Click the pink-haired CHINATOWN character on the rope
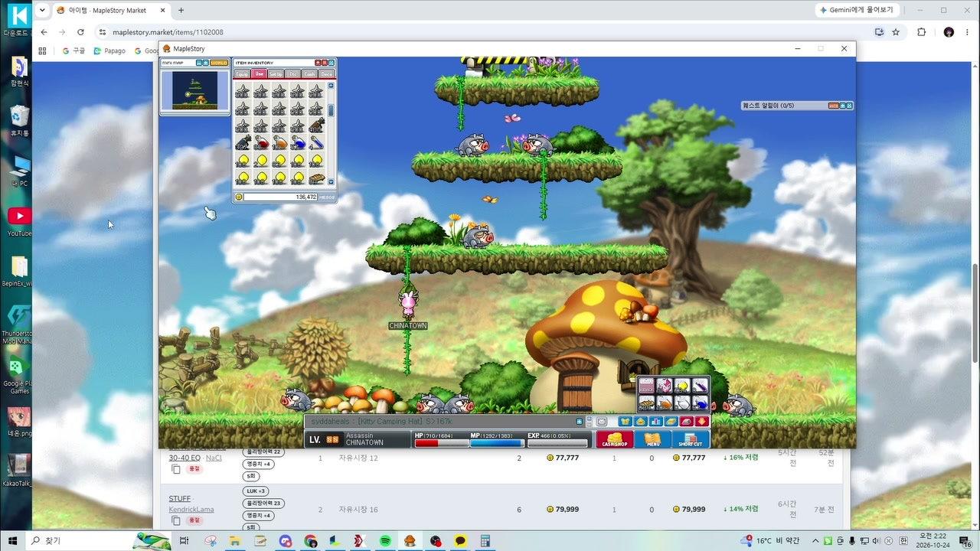This screenshot has height=551, width=980. point(407,304)
